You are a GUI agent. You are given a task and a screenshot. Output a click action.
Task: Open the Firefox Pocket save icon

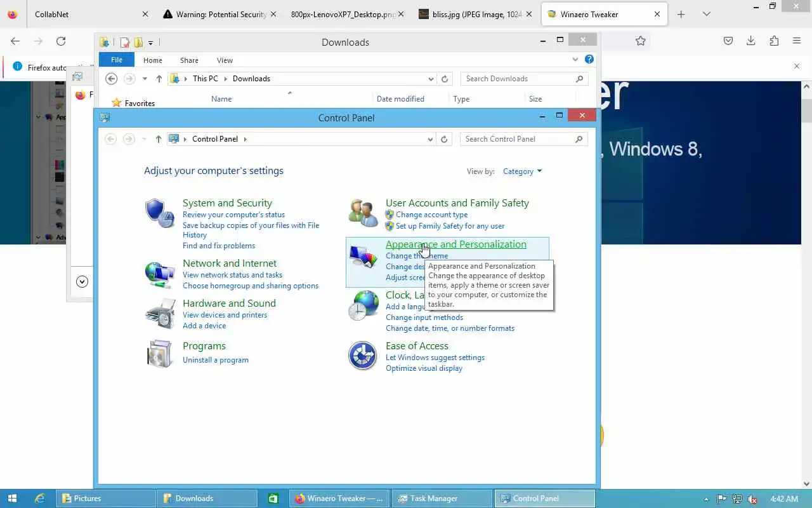[728, 41]
